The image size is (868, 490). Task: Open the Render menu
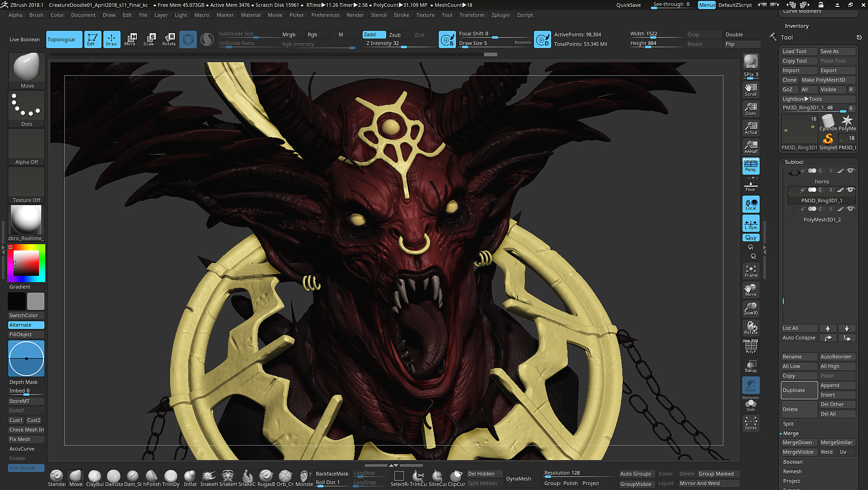(355, 15)
